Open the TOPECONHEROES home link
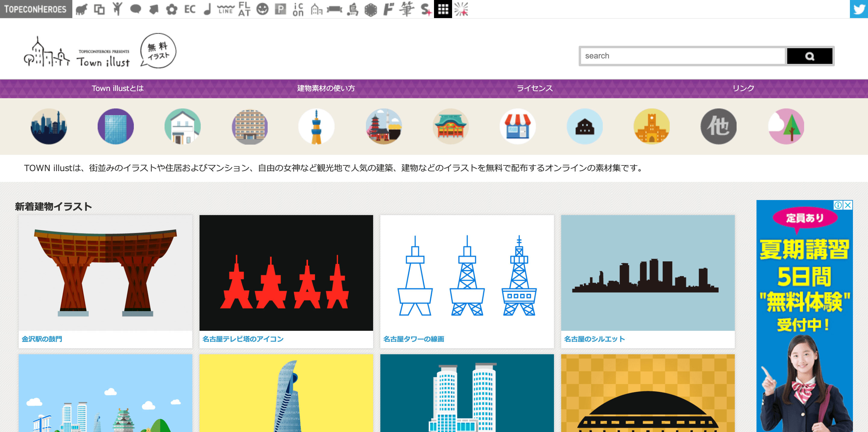Screen dimensions: 868x432 coord(36,9)
